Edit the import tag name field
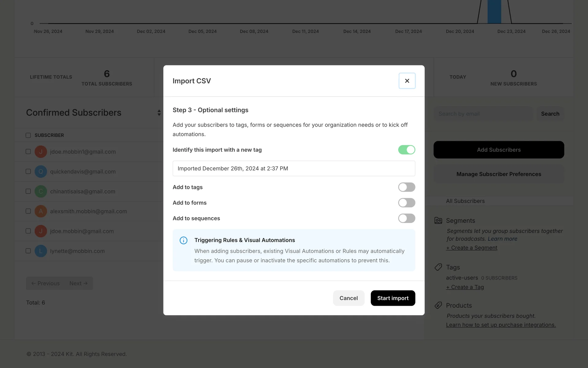Screen dimensions: 588x368 tap(294, 168)
